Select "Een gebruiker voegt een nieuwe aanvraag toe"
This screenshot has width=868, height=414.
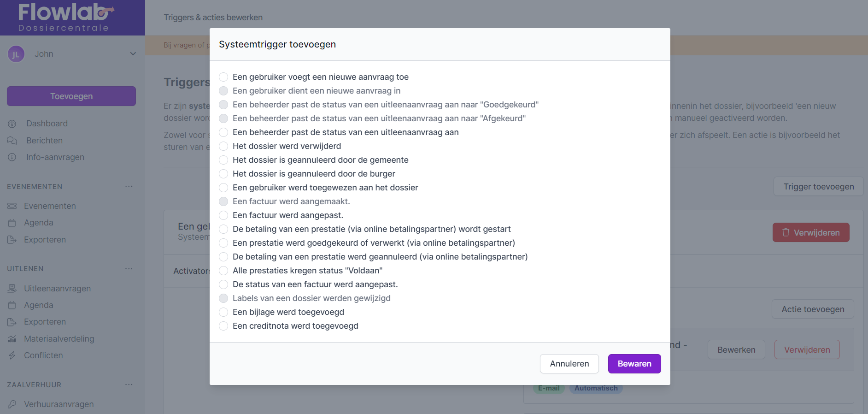click(223, 77)
